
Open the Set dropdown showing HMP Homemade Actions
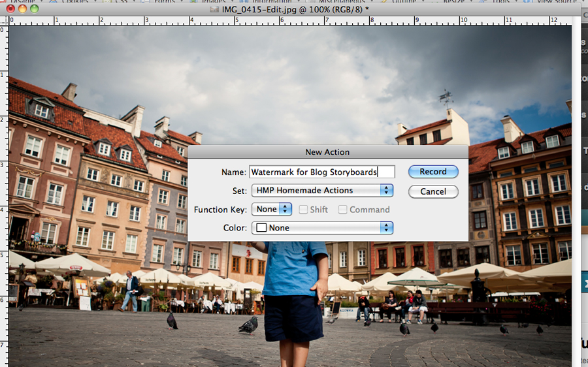(x=322, y=191)
